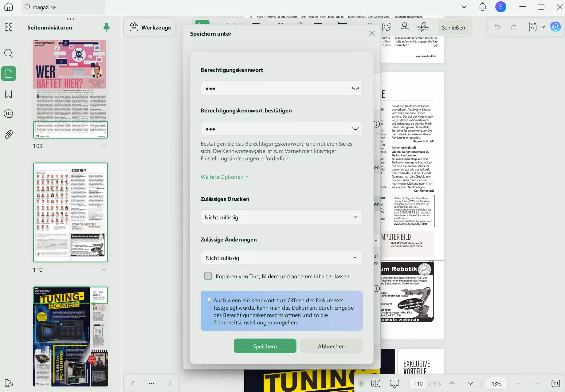
Task: Click the Speichern button
Action: pos(265,346)
